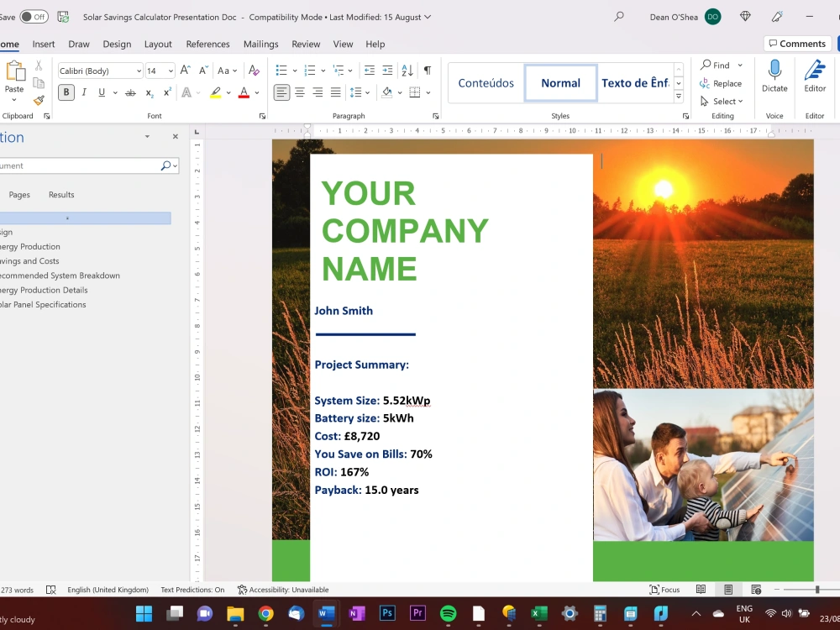840x630 pixels.
Task: Open the font size dropdown showing 14
Action: tap(171, 71)
